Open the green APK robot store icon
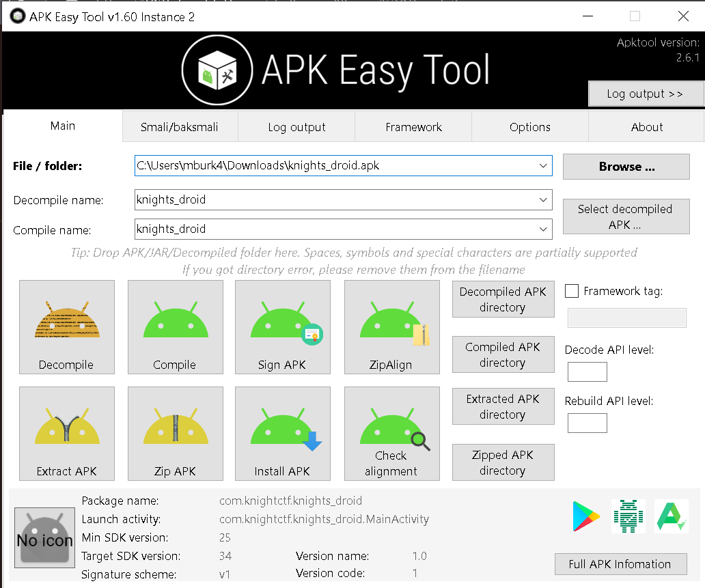 point(628,516)
